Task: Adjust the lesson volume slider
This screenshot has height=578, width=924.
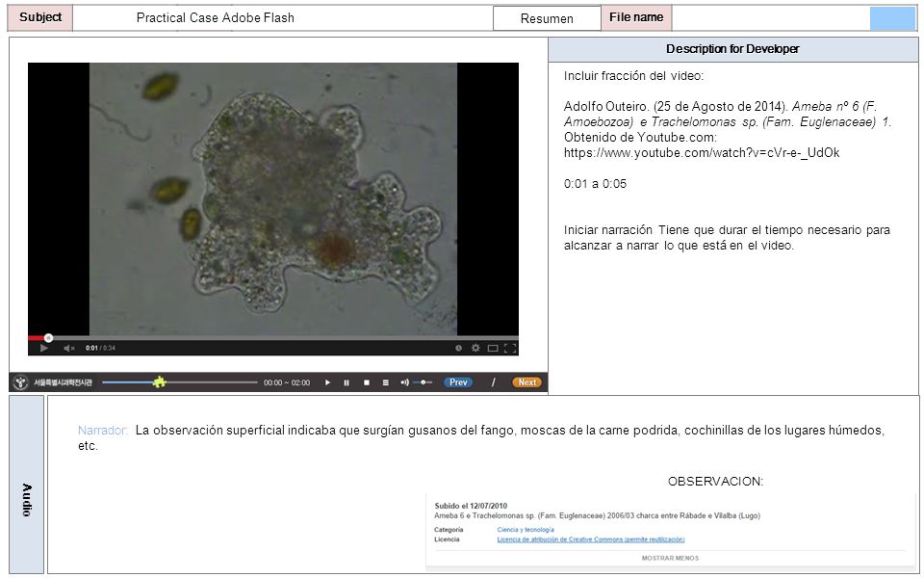Action: 423,382
